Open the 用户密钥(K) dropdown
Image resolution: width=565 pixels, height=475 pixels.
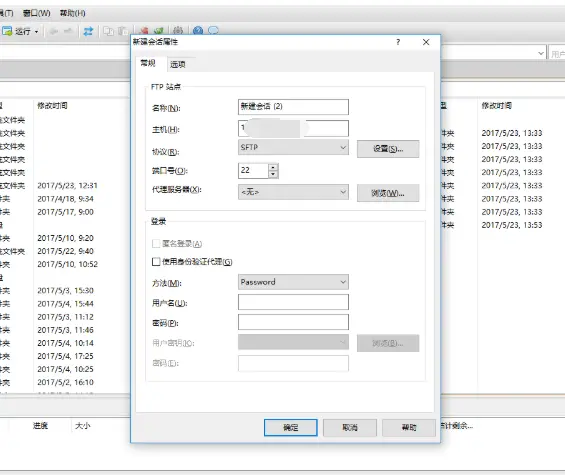[x=293, y=342]
